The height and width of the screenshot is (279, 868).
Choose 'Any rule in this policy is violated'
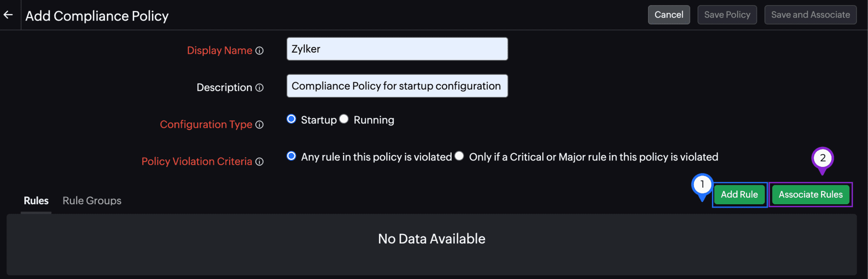pyautogui.click(x=291, y=156)
